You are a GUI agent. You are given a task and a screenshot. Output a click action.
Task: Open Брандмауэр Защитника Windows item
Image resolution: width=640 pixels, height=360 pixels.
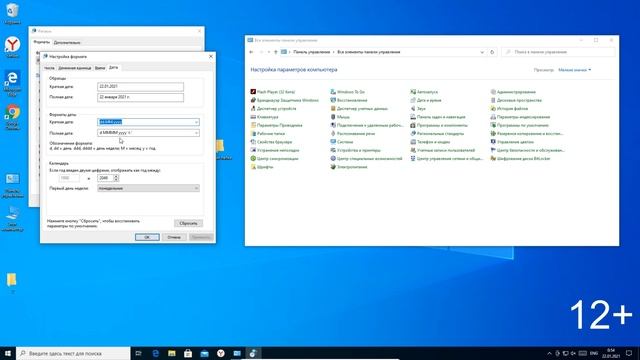pyautogui.click(x=284, y=100)
